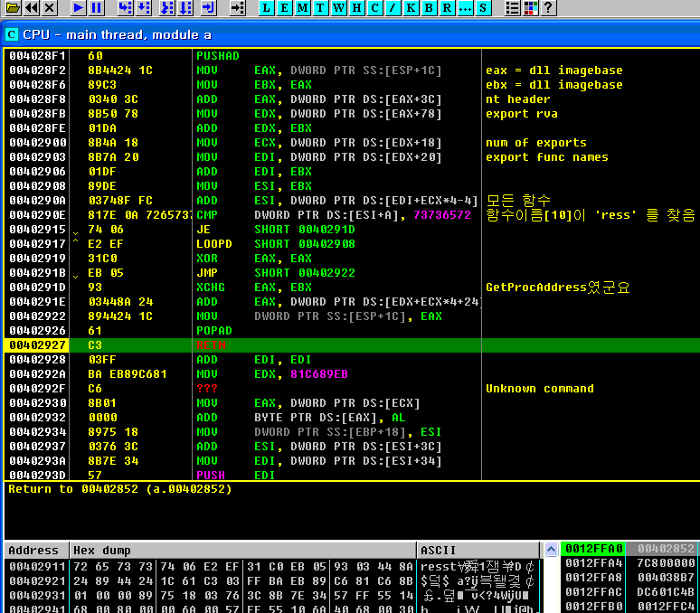Open debugging options list icon

(x=512, y=7)
